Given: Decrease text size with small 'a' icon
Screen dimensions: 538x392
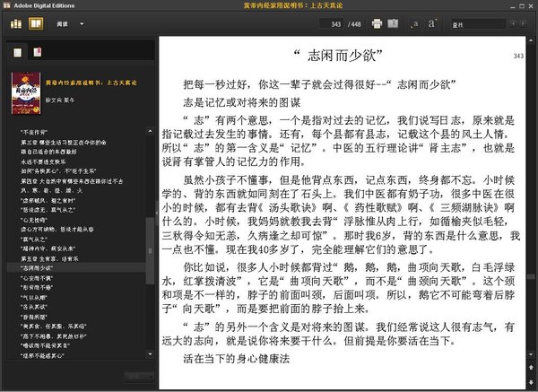Looking at the screenshot, I should coord(415,24).
